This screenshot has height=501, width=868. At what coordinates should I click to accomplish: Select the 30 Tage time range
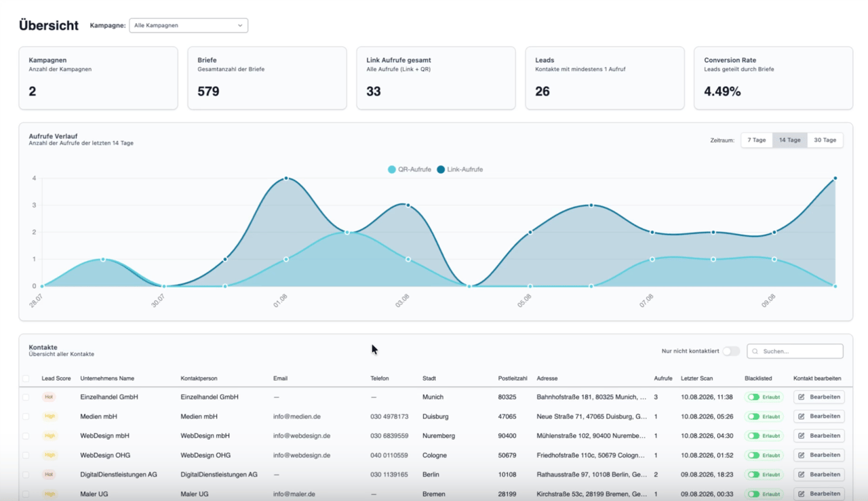point(825,140)
